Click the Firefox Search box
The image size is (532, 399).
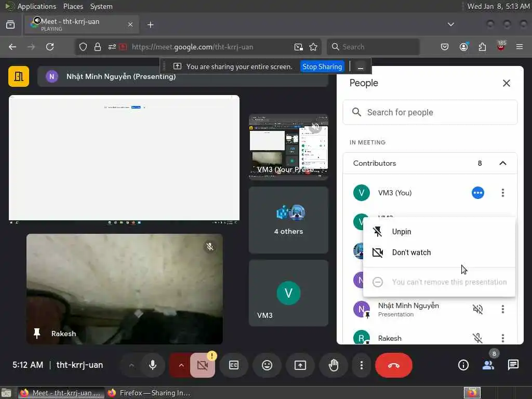pyautogui.click(x=373, y=47)
